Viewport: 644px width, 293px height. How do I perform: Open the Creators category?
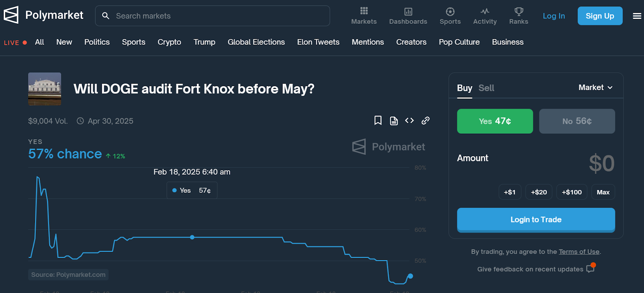[411, 42]
